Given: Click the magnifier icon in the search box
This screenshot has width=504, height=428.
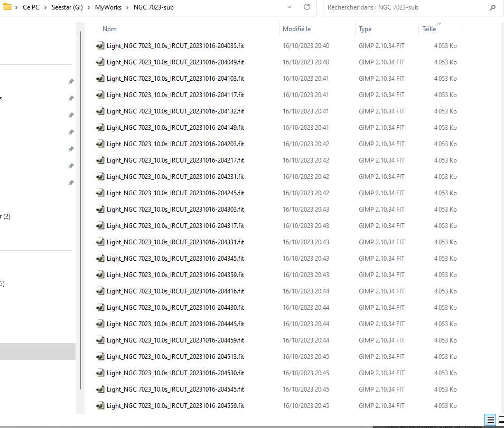Looking at the screenshot, I should [492, 8].
